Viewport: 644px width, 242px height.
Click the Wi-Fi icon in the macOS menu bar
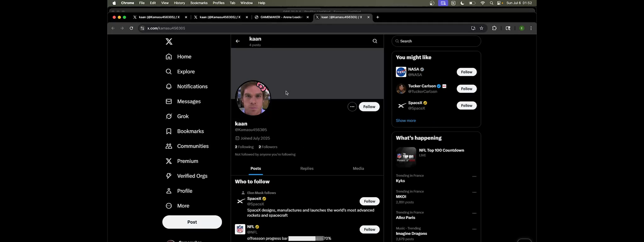click(483, 3)
